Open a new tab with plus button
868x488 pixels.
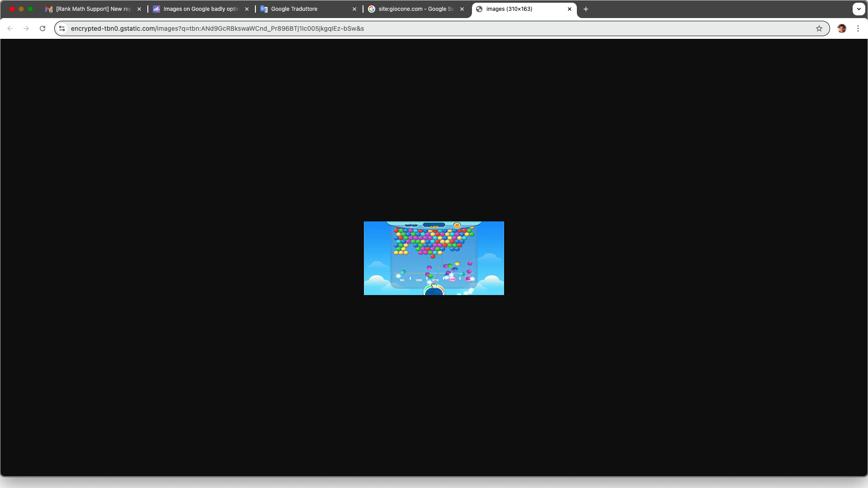(x=586, y=9)
